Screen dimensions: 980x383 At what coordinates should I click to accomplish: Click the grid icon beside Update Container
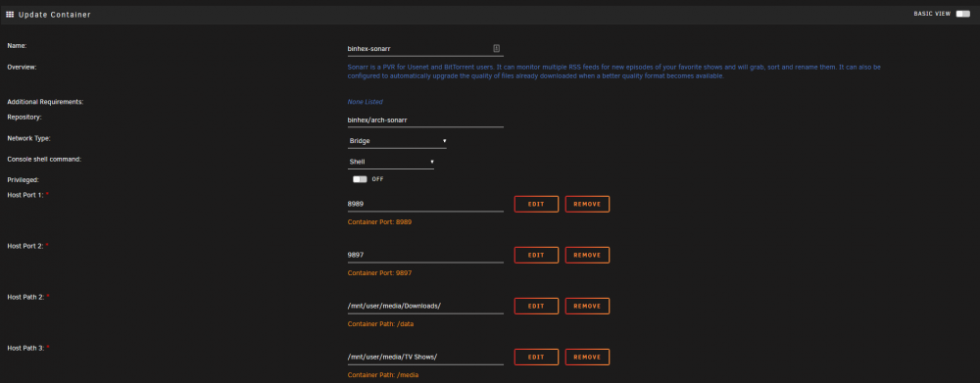(x=10, y=15)
